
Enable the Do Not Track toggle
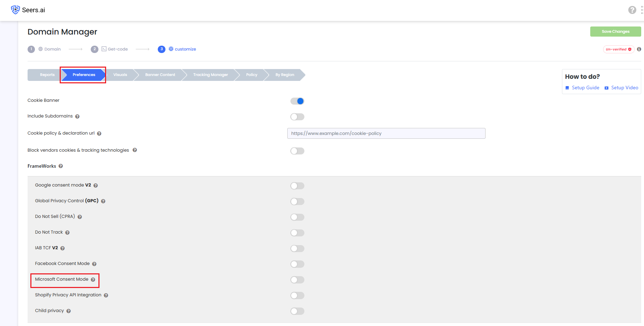297,233
